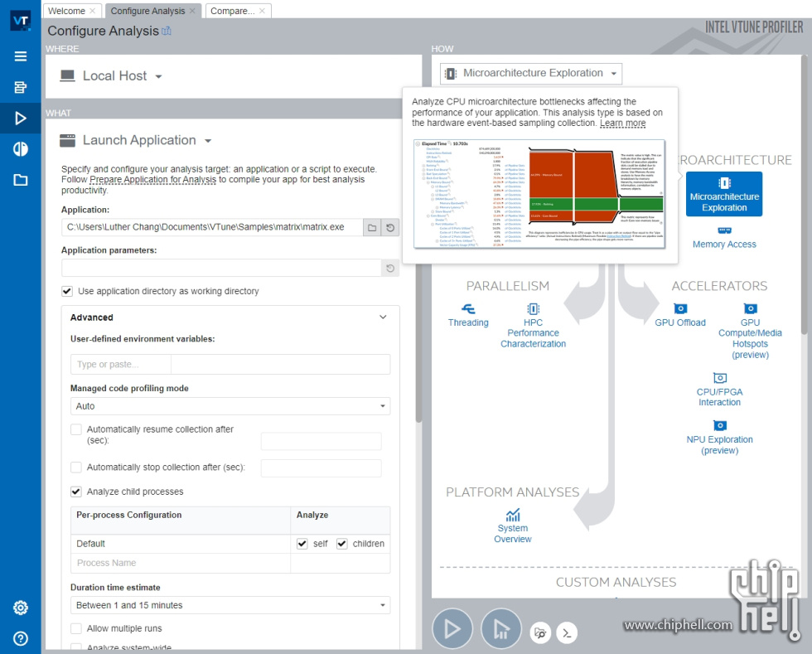This screenshot has height=654, width=812.
Task: Click the Application path field
Action: coord(212,227)
